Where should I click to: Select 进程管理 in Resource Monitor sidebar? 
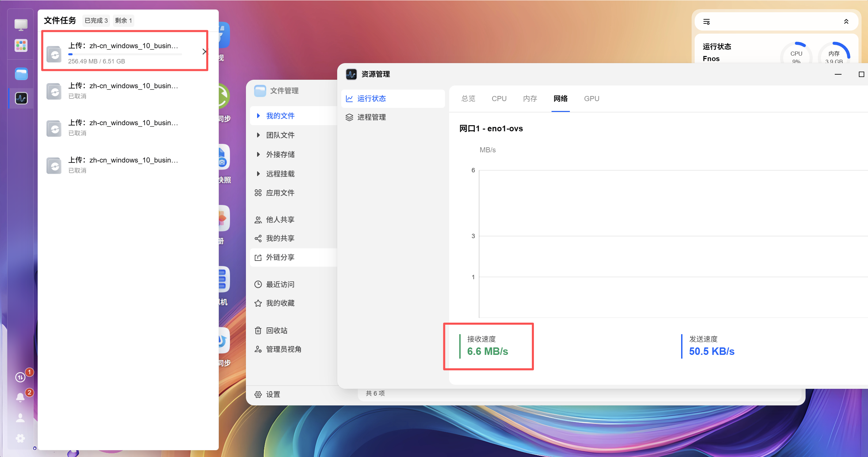[x=393, y=117]
